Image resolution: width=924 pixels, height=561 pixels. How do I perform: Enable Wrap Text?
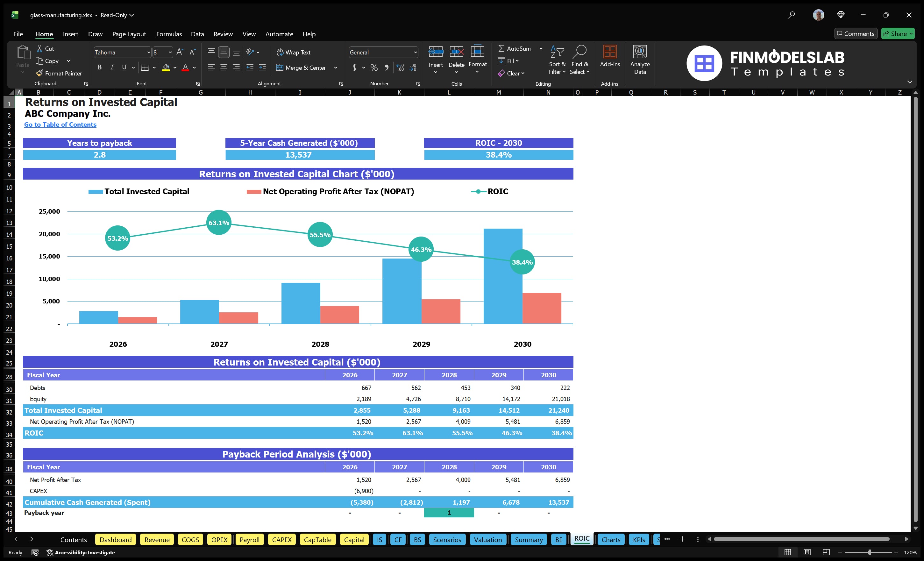294,52
